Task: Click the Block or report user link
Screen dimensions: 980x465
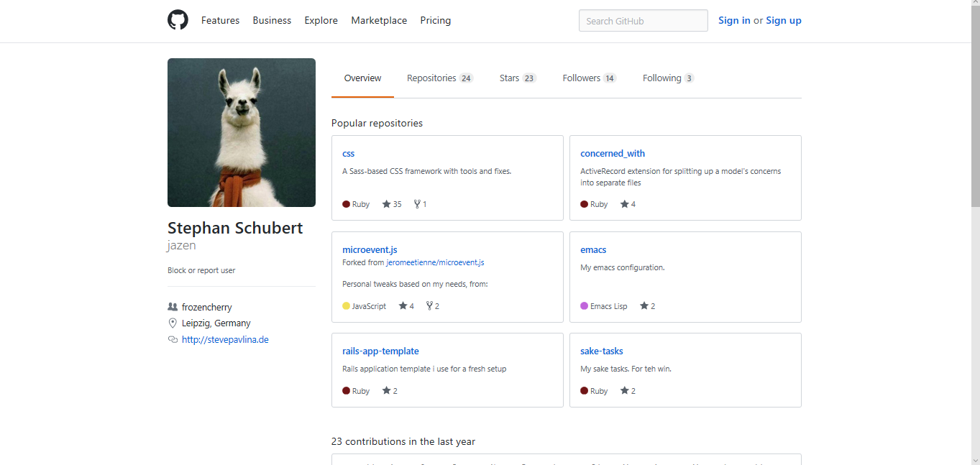Action: [201, 271]
